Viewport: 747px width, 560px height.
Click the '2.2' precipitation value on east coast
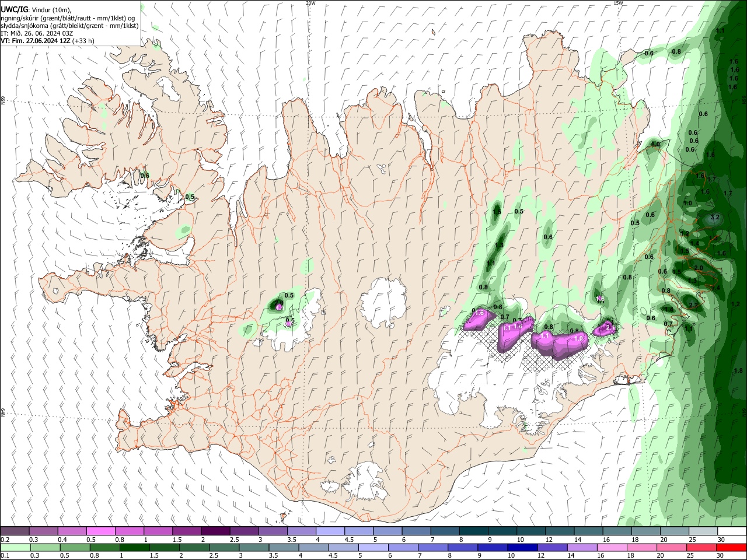pos(693,305)
